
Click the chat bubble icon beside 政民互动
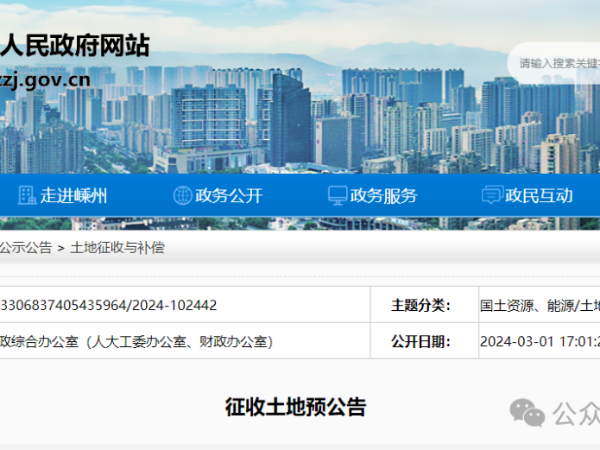pos(491,196)
